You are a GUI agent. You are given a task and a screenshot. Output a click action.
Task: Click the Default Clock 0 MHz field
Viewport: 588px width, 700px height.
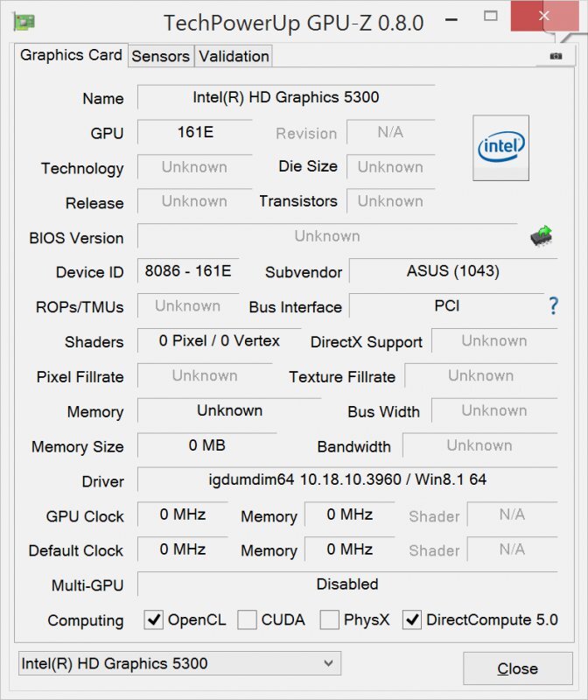(x=183, y=549)
